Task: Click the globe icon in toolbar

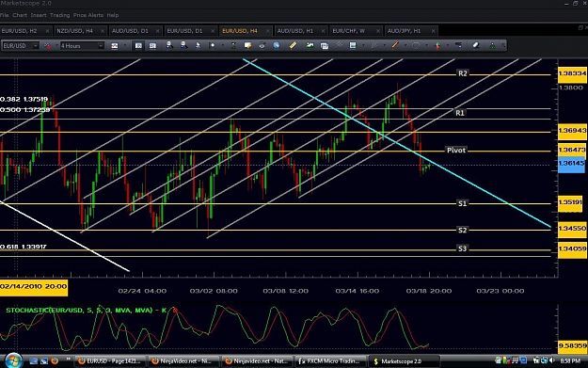Action: click(277, 45)
